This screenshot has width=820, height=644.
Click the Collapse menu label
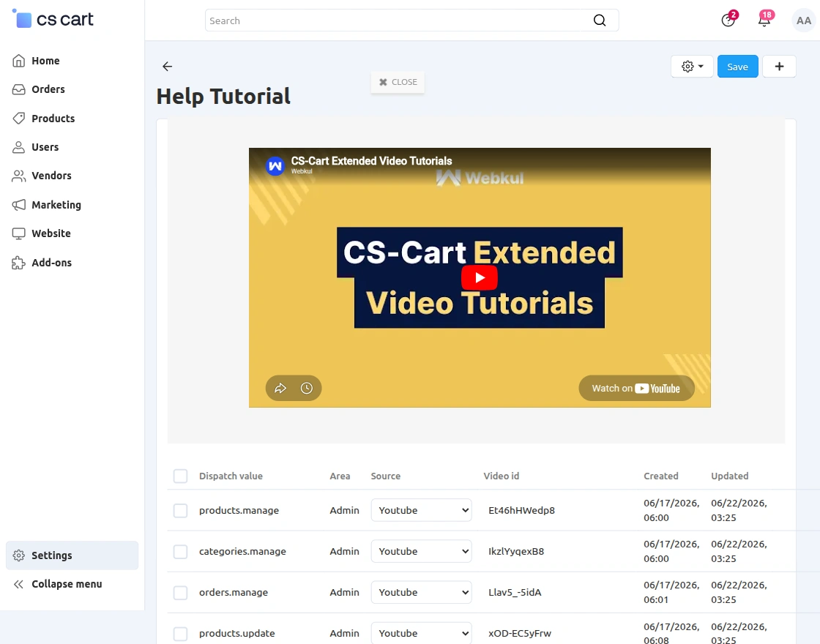[67, 584]
